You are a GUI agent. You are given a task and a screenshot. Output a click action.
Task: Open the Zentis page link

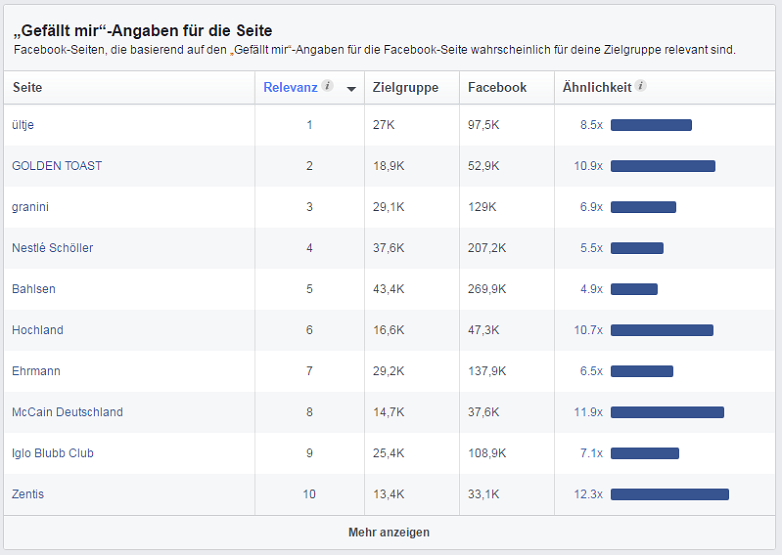[28, 494]
